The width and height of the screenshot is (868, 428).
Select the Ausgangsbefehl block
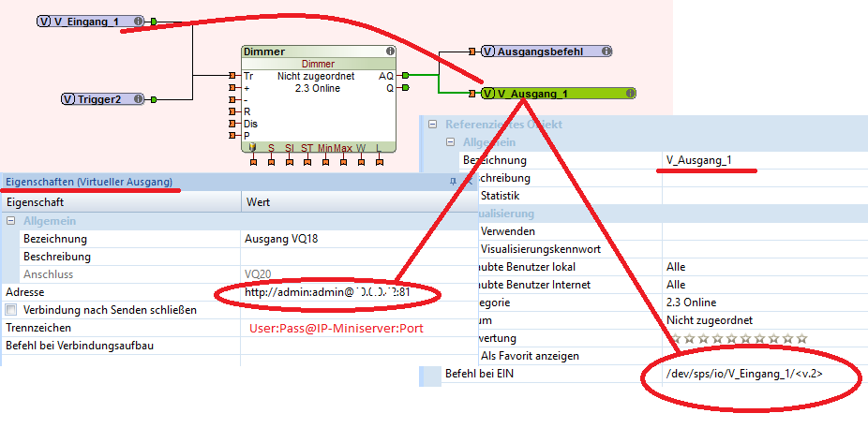[546, 52]
